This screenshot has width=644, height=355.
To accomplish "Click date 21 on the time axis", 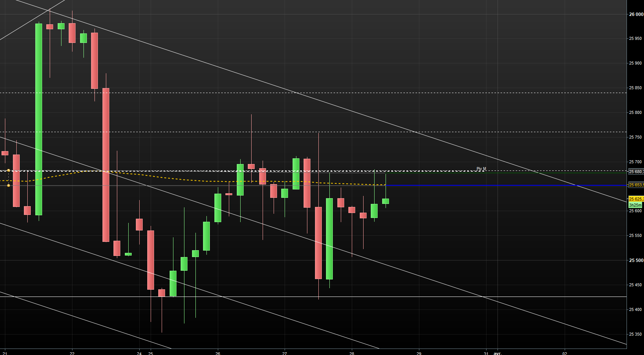I will coord(5,353).
